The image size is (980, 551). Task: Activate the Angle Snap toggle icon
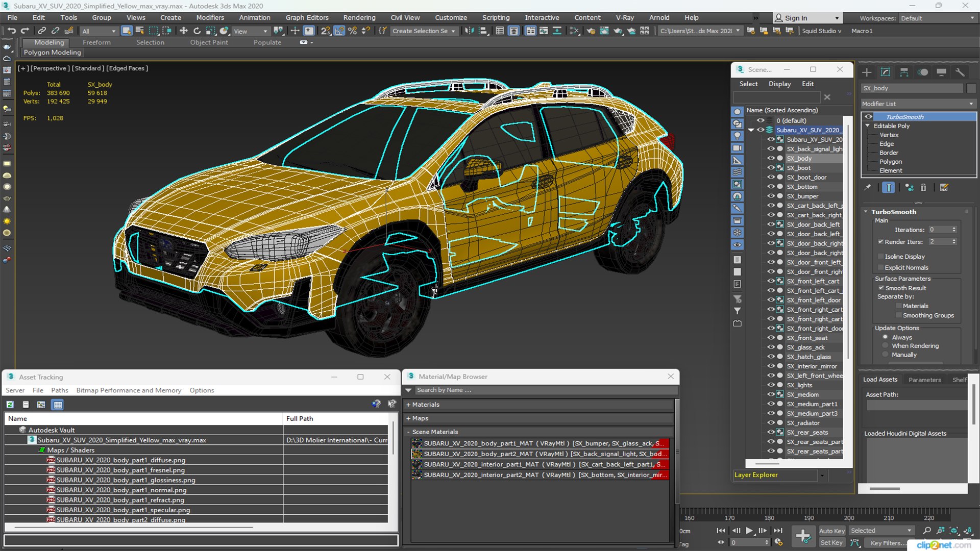pyautogui.click(x=339, y=31)
